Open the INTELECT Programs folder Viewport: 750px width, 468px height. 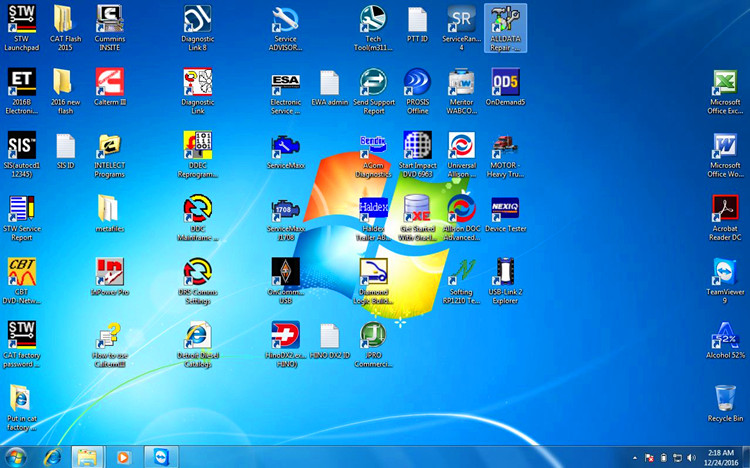click(110, 155)
